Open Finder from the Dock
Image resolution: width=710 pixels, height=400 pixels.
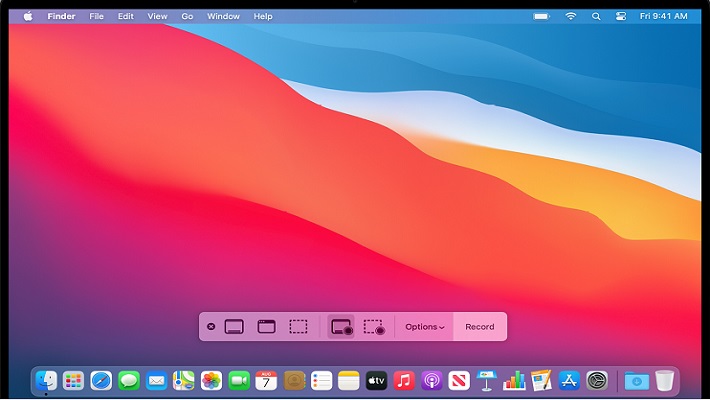(46, 381)
